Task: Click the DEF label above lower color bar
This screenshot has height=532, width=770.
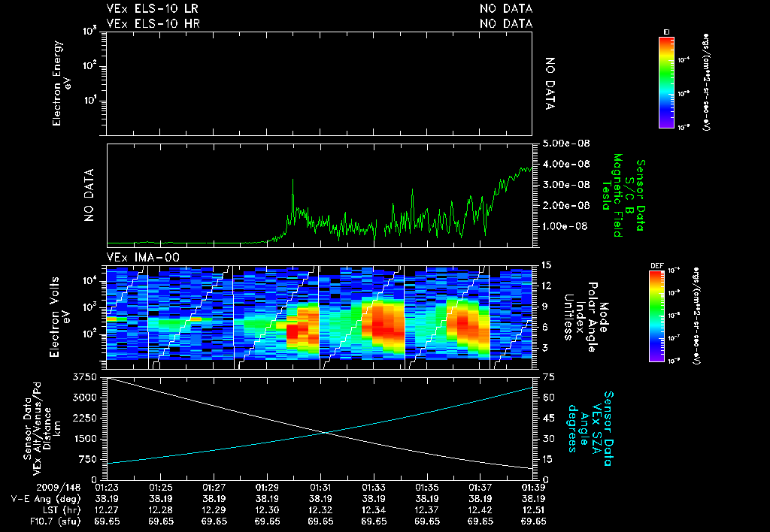Action: 656,266
